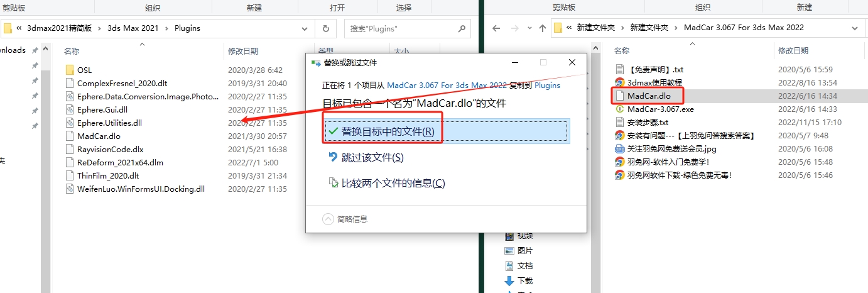
Task: Select the 安装步骤.txt file icon
Action: point(620,123)
